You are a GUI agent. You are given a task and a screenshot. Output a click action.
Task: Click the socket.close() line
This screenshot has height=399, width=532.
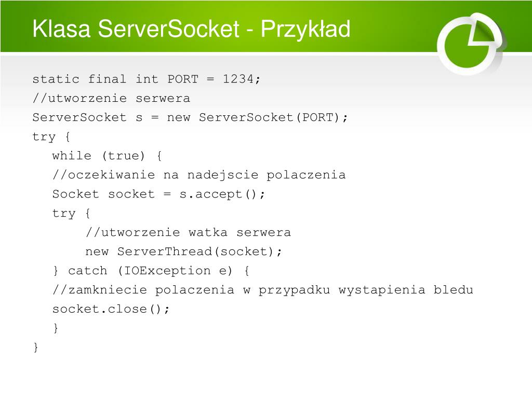pyautogui.click(x=111, y=310)
